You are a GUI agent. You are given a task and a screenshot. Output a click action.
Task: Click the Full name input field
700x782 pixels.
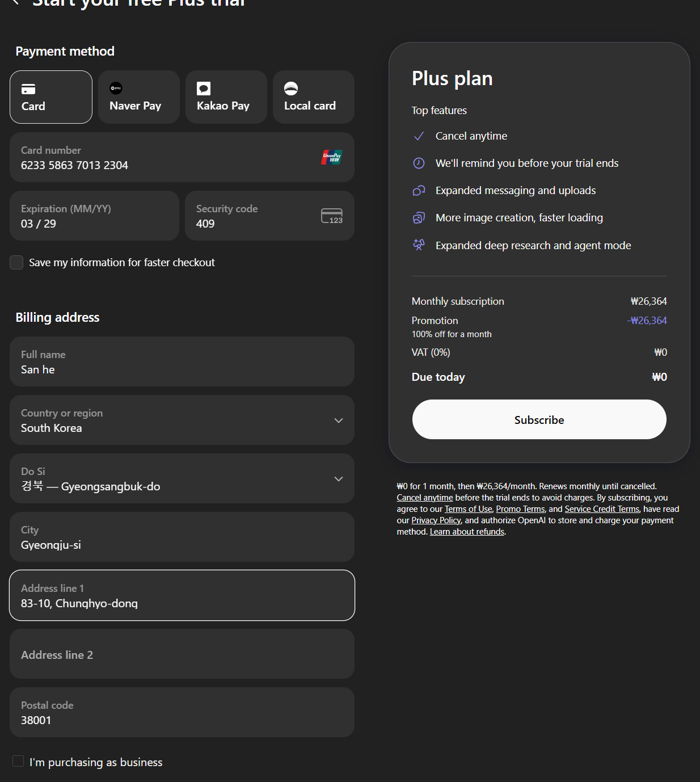point(182,362)
